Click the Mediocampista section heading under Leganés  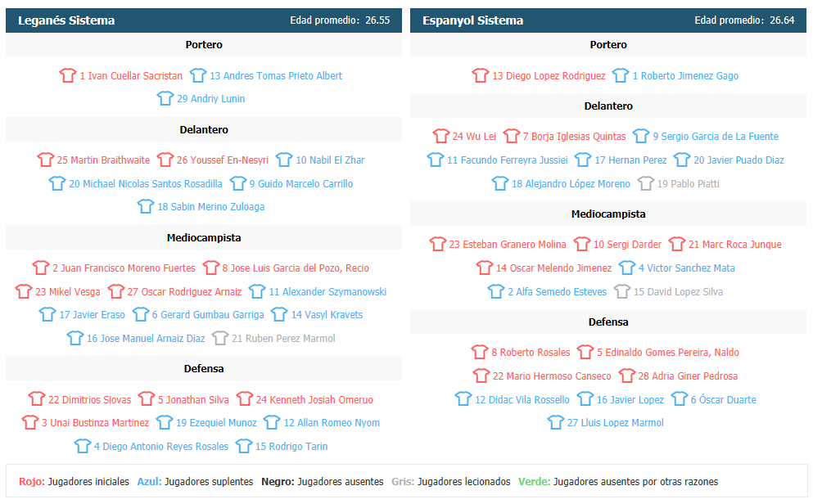[x=203, y=238]
